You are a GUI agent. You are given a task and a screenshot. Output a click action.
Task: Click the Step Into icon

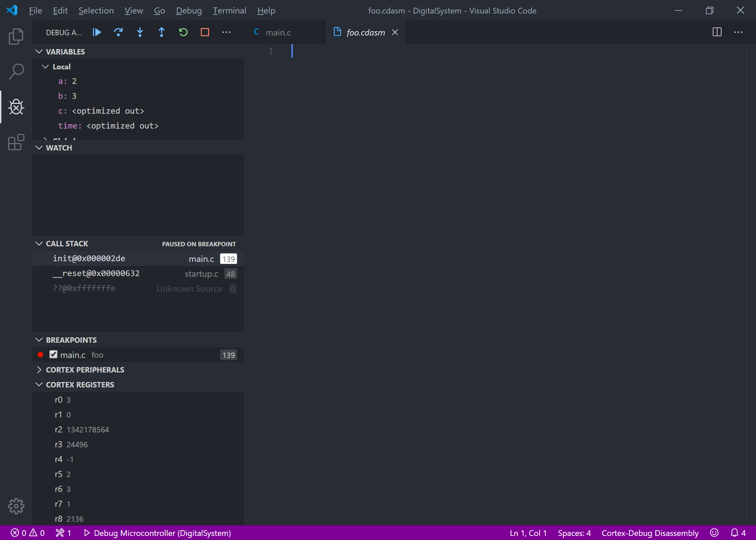(x=140, y=32)
